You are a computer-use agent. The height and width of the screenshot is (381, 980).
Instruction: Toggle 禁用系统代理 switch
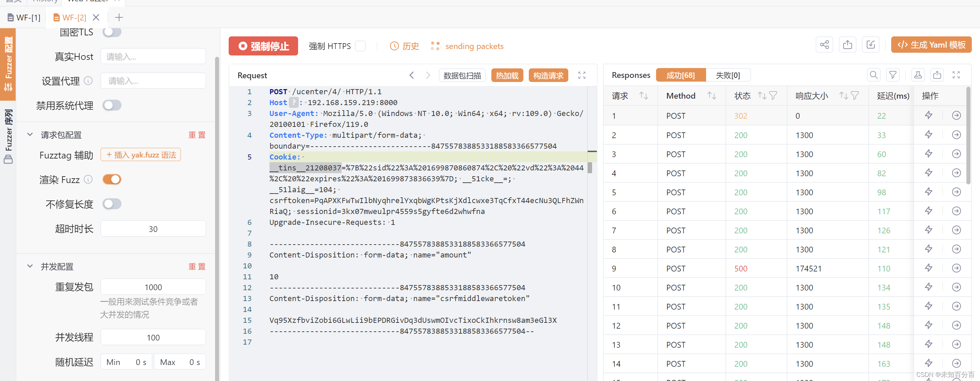(112, 105)
